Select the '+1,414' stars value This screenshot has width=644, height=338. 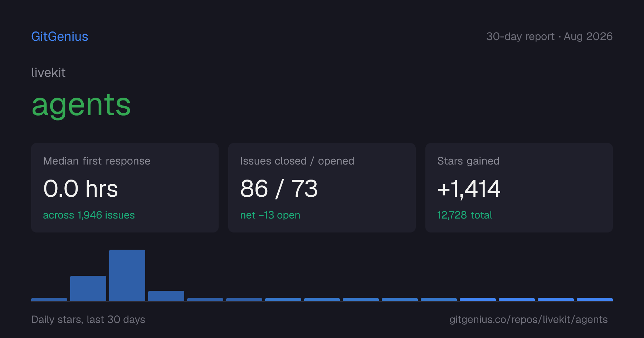469,188
